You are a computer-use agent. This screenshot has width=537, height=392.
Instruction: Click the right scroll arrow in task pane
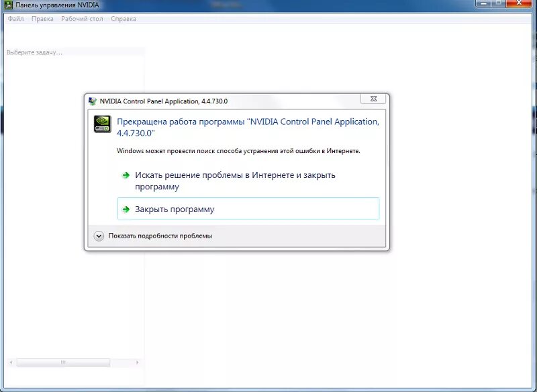138,362
